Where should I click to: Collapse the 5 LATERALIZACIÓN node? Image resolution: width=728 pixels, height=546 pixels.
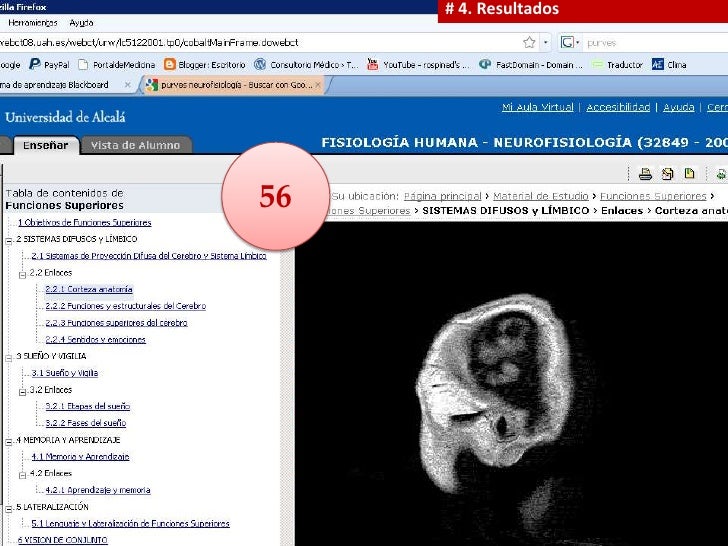coord(9,508)
